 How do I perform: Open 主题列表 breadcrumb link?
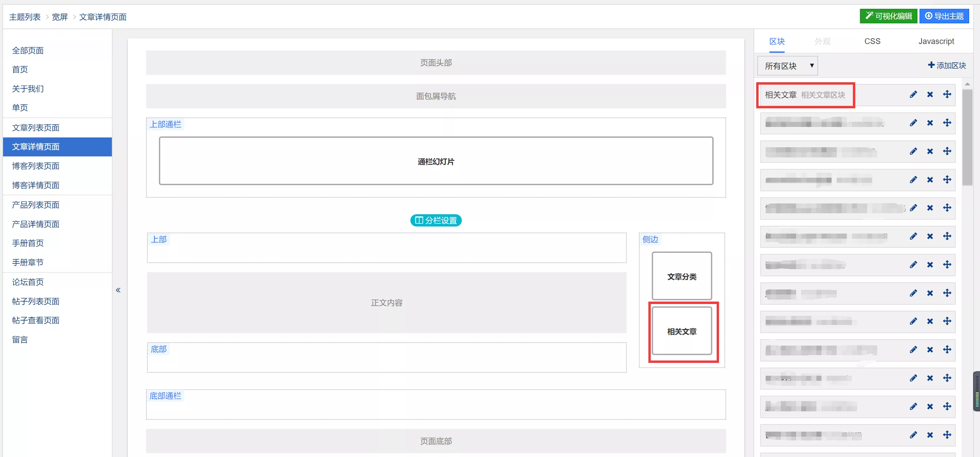pos(25,17)
